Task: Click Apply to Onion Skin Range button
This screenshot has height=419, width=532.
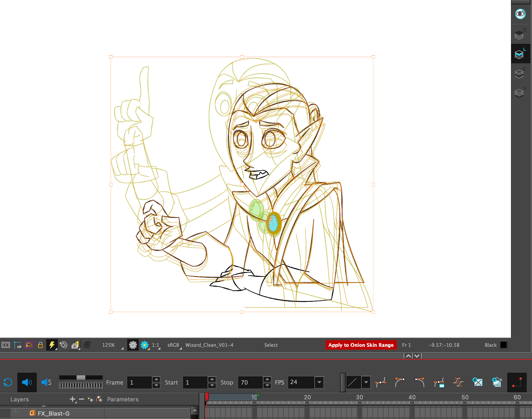Action: pyautogui.click(x=361, y=345)
